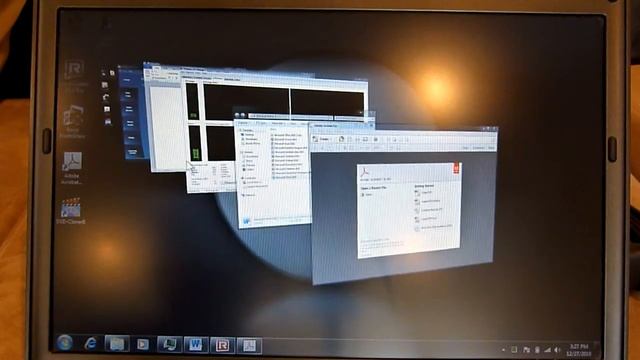
Task: Select the DVD-Cloner desktop shortcut
Action: [71, 211]
